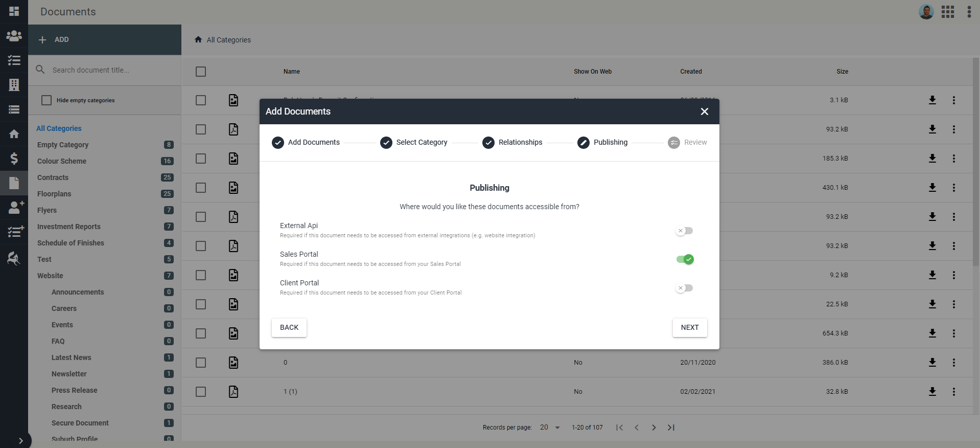Turn off the Sales Portal switch

tap(685, 259)
